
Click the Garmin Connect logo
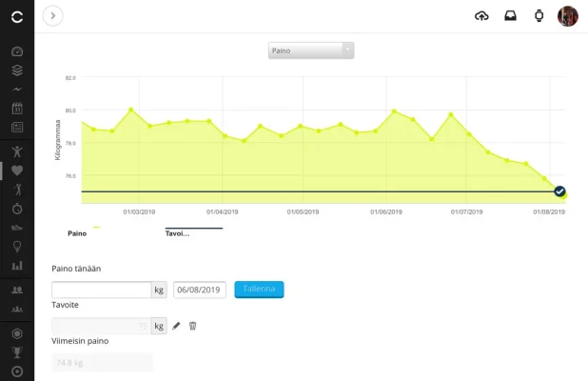pyautogui.click(x=17, y=15)
